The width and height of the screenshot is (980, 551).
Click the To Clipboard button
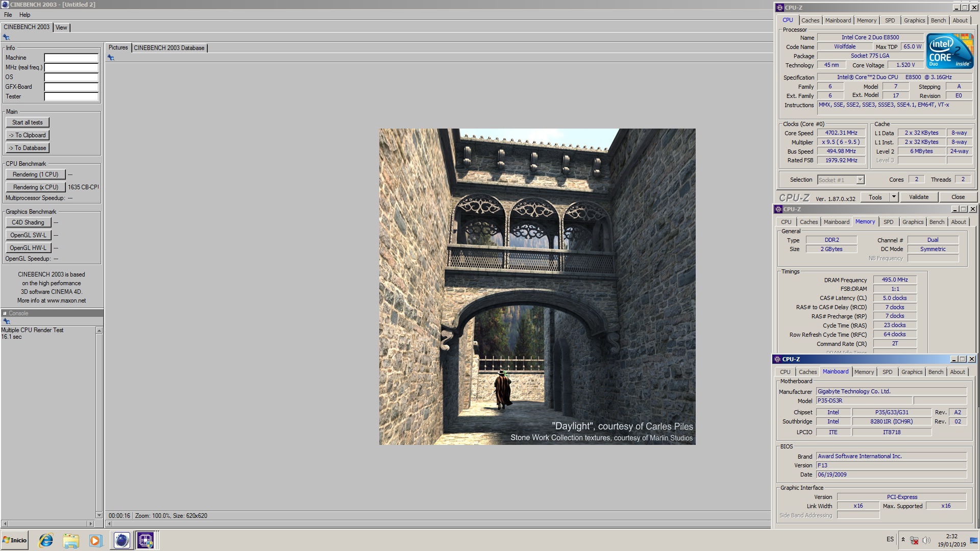28,135
